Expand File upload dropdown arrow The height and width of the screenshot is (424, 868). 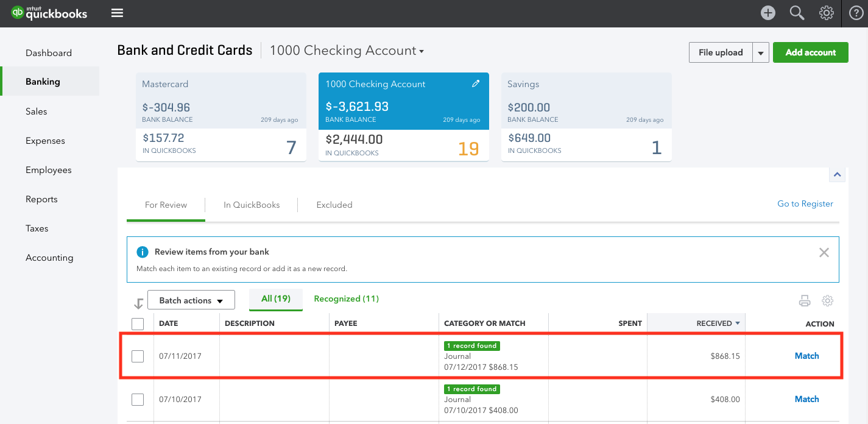pyautogui.click(x=760, y=53)
